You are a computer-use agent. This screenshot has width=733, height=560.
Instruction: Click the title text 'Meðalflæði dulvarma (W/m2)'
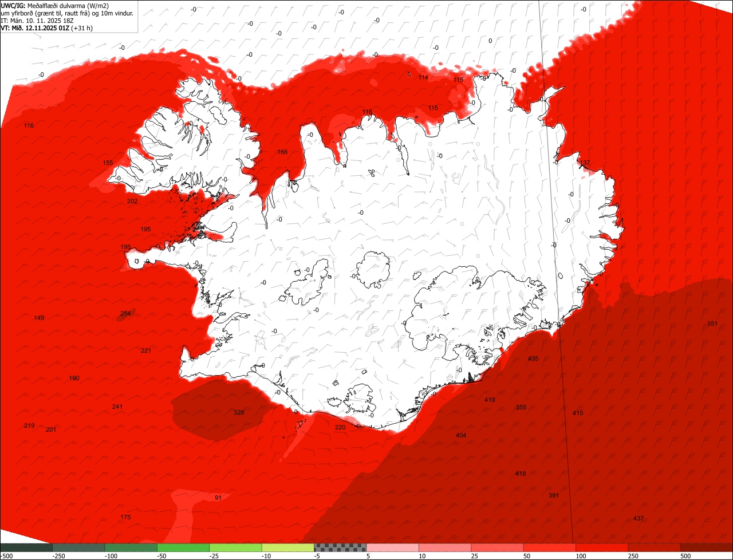pyautogui.click(x=68, y=5)
